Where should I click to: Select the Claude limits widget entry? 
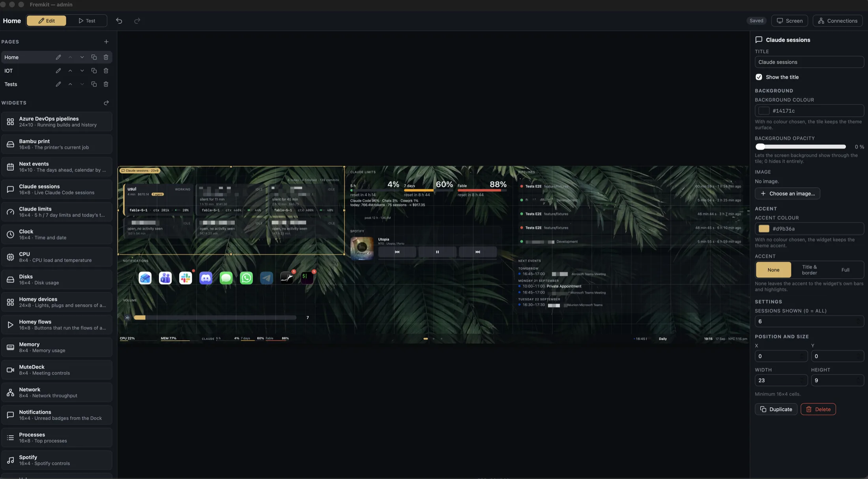56,212
